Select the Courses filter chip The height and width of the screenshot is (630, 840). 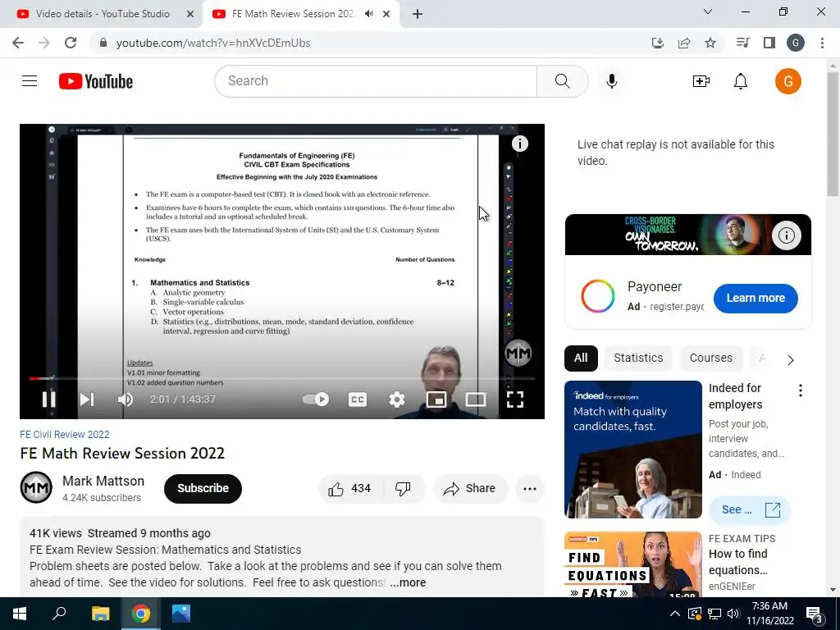[711, 358]
